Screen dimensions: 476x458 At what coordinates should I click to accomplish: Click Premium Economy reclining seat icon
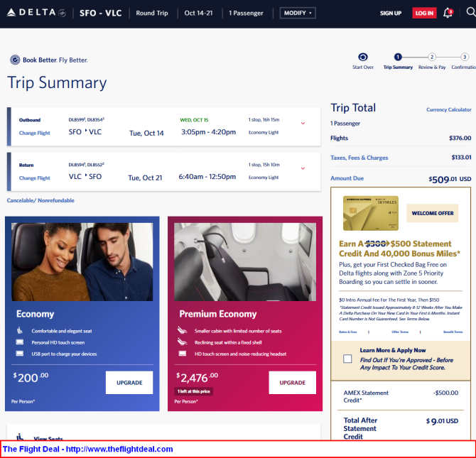[182, 342]
